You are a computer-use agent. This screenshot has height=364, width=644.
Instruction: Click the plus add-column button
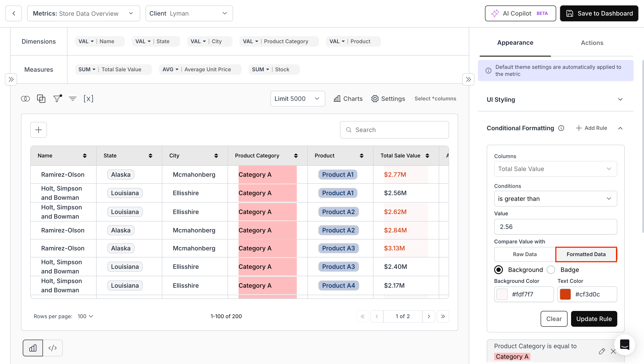coord(39,130)
